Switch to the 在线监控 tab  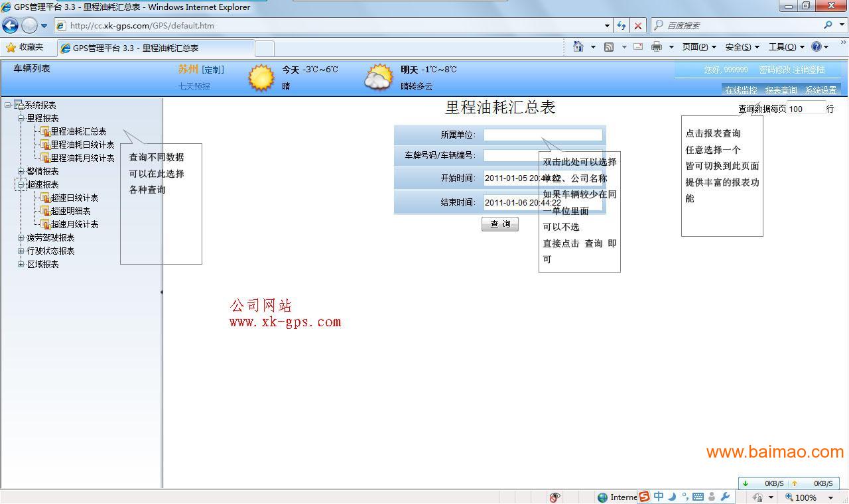coord(740,90)
